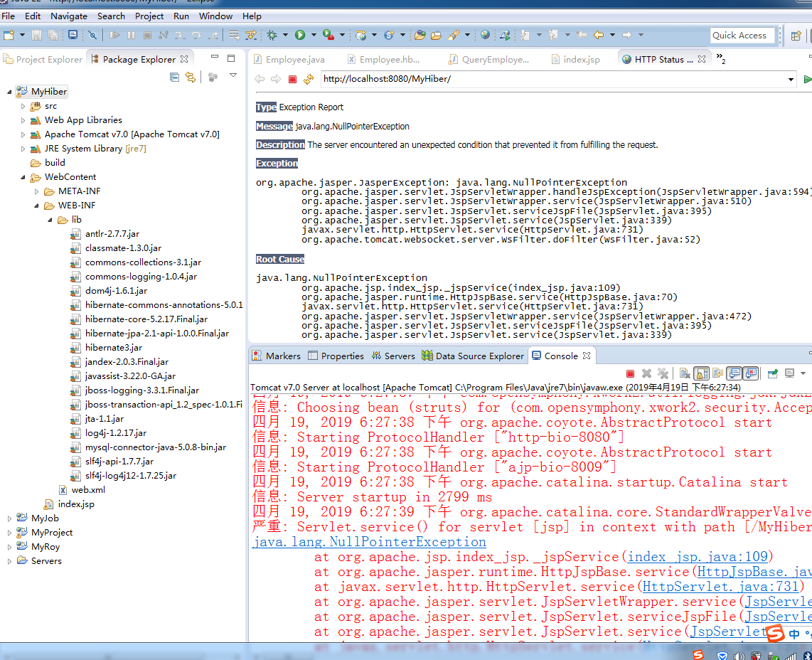Switch to index.jsp editor tab
Image resolution: width=812 pixels, height=660 pixels.
[x=575, y=60]
